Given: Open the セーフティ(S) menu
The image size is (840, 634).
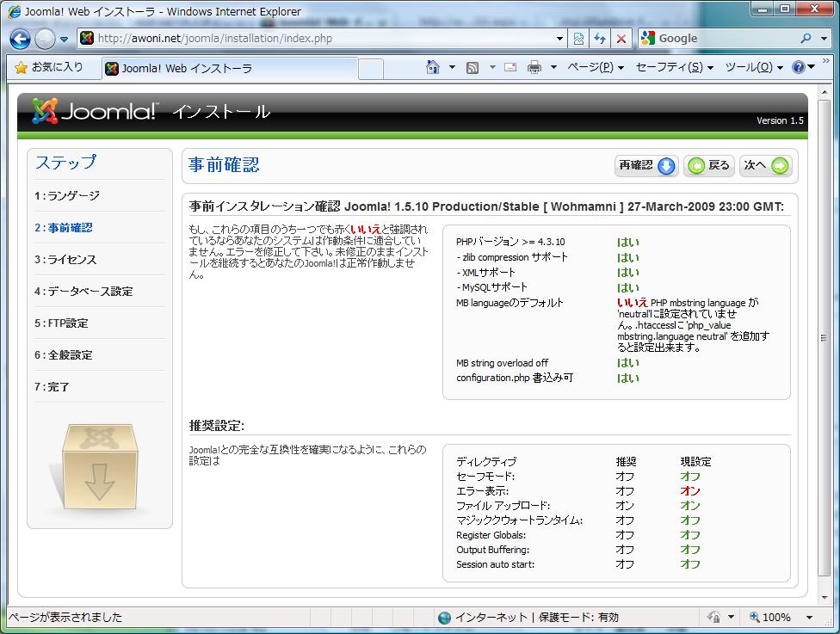Looking at the screenshot, I should click(x=675, y=67).
